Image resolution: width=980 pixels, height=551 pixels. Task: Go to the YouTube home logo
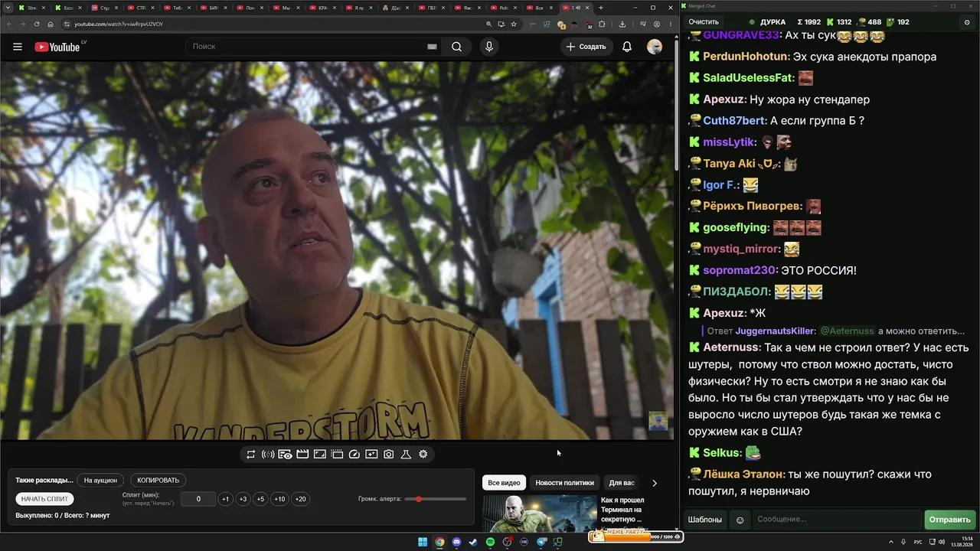[57, 47]
